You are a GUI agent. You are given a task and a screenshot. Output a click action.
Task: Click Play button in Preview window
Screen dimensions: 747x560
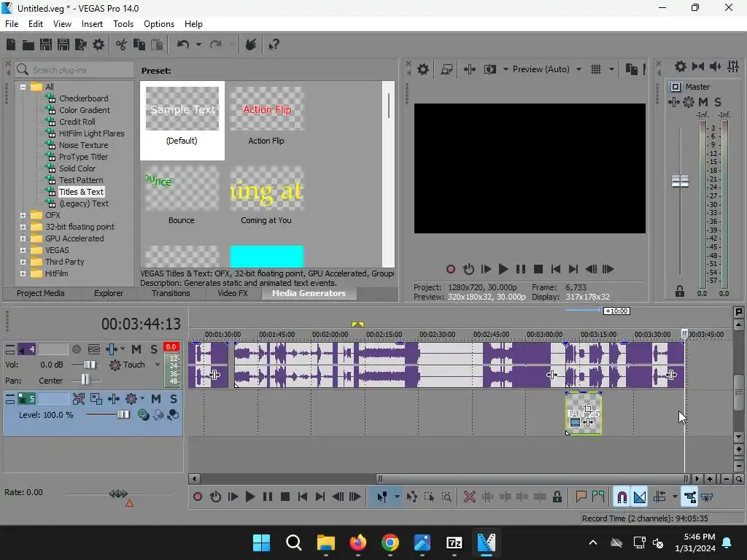coord(503,269)
